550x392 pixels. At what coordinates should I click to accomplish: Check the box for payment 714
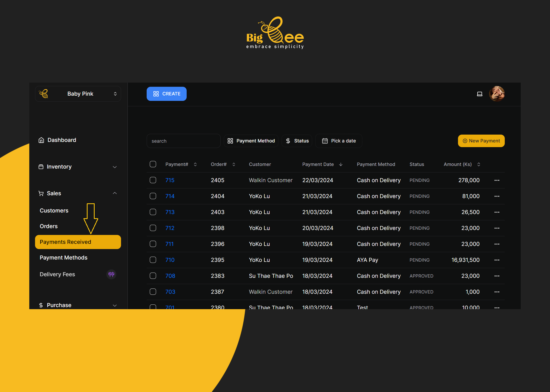(x=153, y=196)
